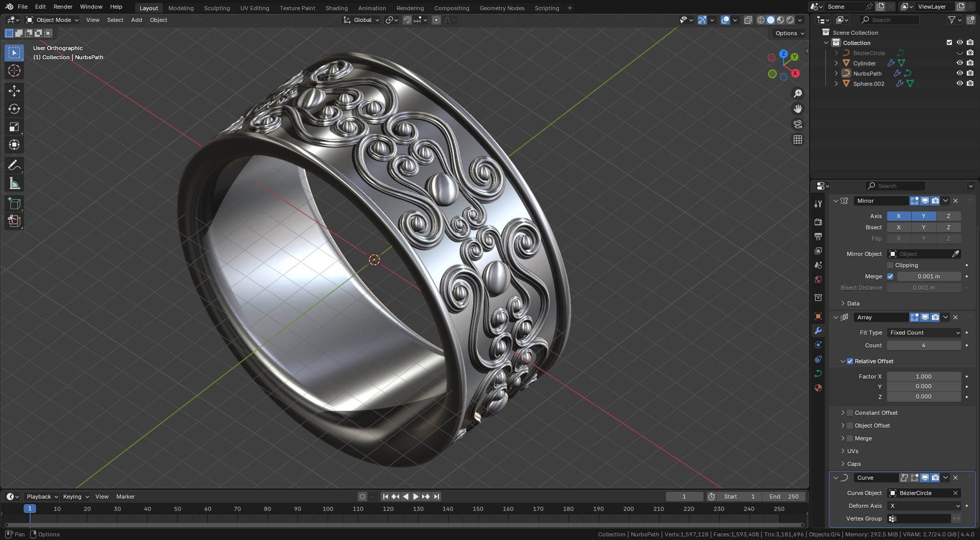Enable the Constant Offset checkbox
980x540 pixels.
pos(850,413)
